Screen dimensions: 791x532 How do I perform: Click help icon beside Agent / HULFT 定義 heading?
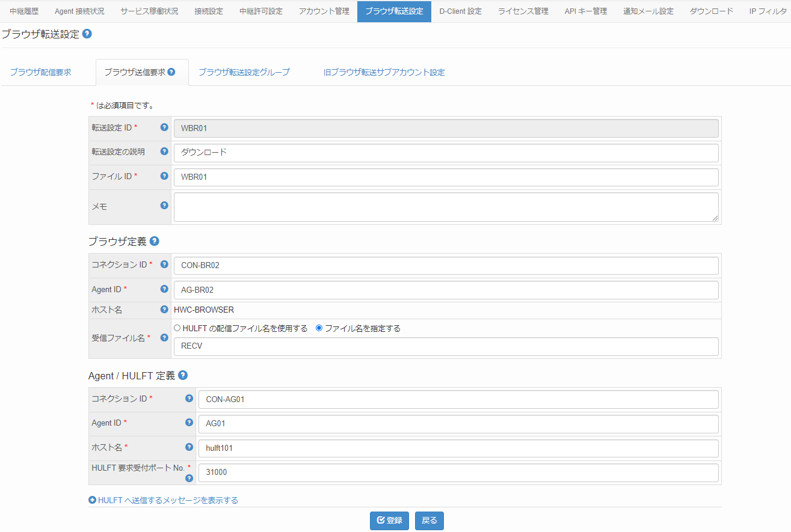point(183,375)
